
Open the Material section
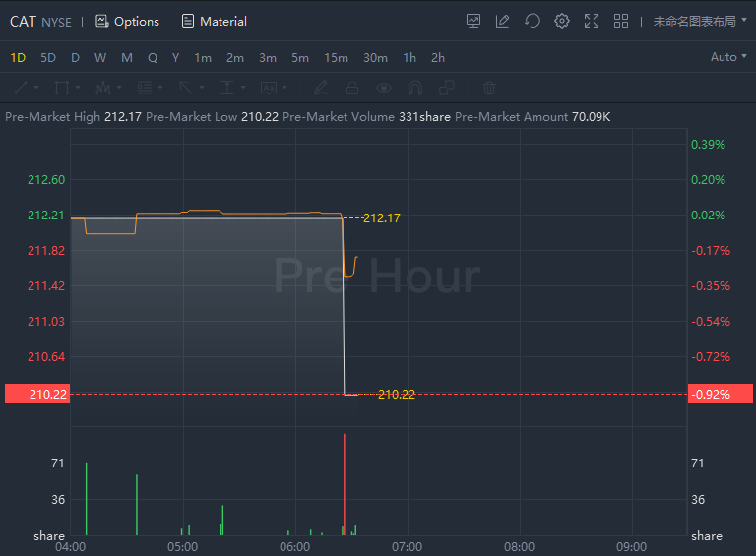click(x=214, y=21)
